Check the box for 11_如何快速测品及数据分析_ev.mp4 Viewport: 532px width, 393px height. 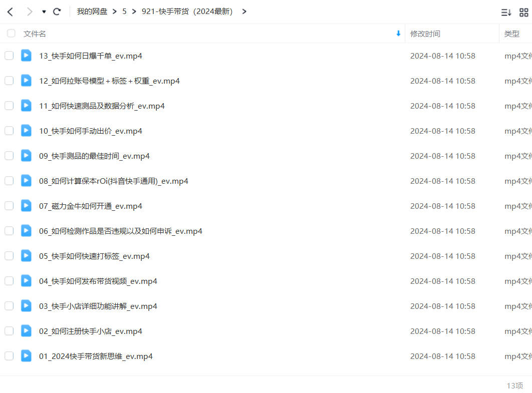[9, 106]
